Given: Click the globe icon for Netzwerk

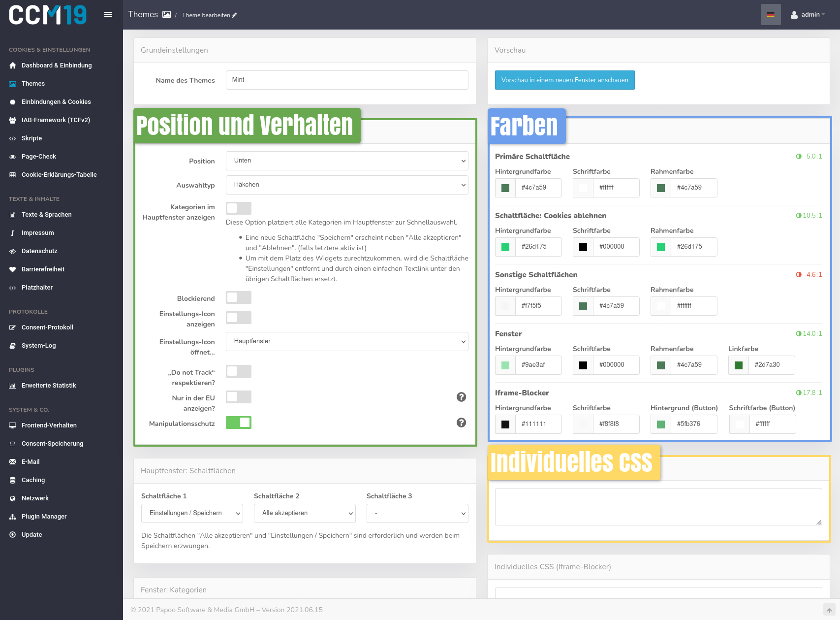Looking at the screenshot, I should tap(13, 498).
